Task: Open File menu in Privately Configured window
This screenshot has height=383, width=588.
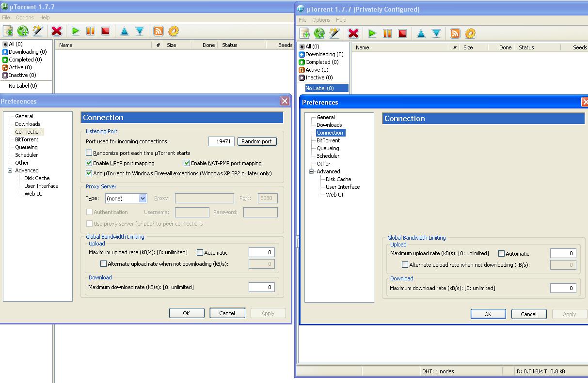Action: point(302,20)
